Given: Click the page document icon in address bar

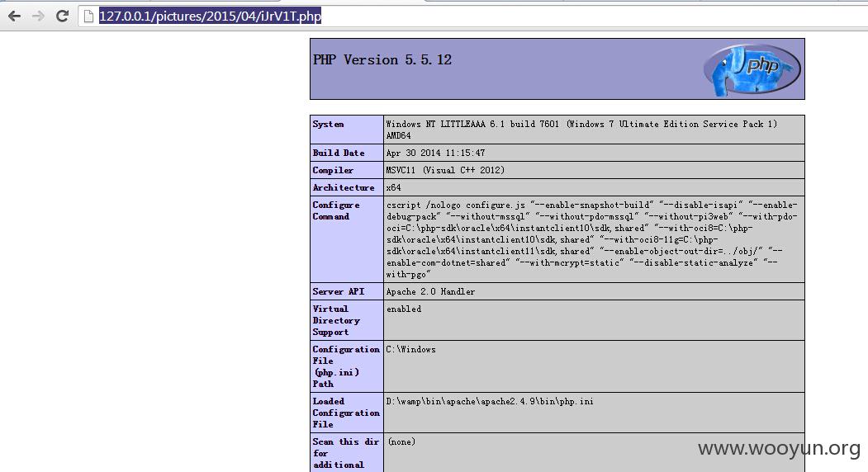Looking at the screenshot, I should (88, 17).
